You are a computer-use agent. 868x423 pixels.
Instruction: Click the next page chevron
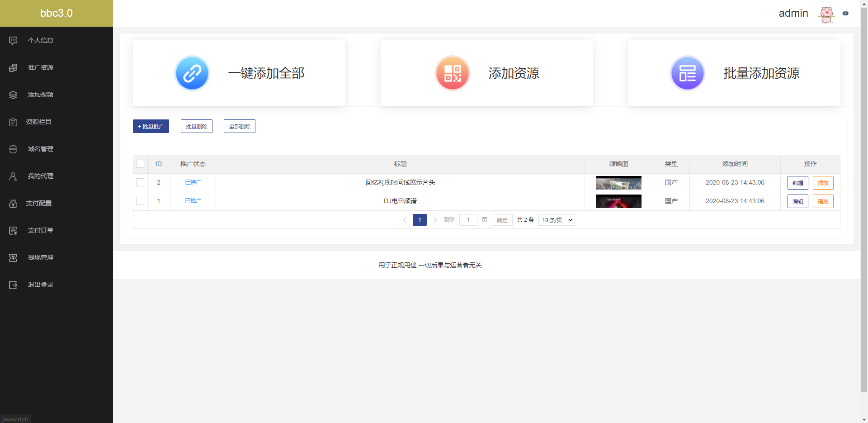tap(435, 220)
